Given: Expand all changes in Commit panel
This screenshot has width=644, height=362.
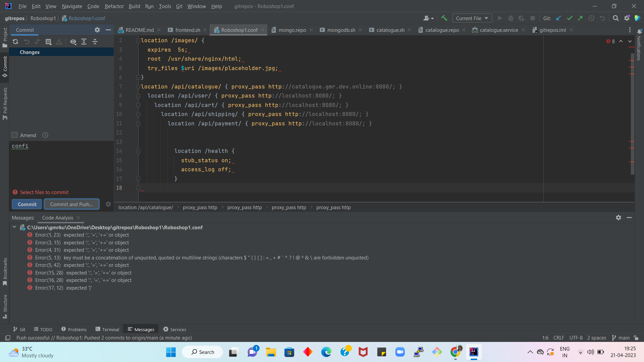Looking at the screenshot, I should 84,42.
